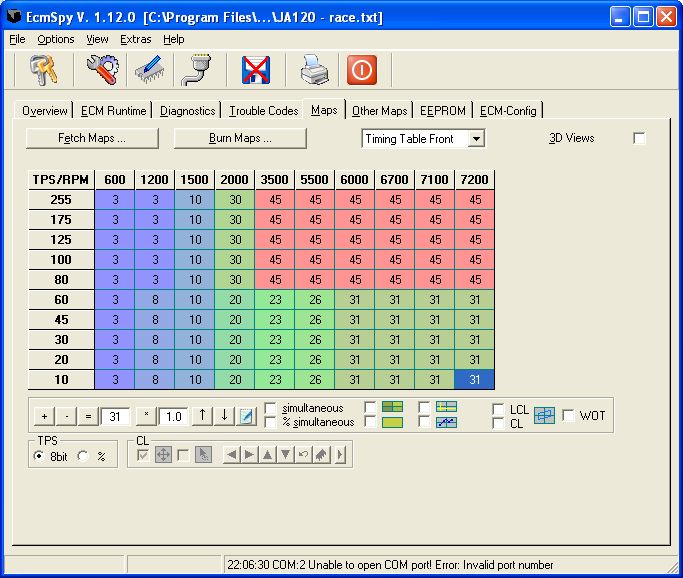
Task: Click the value input field showing 31
Action: tap(115, 416)
